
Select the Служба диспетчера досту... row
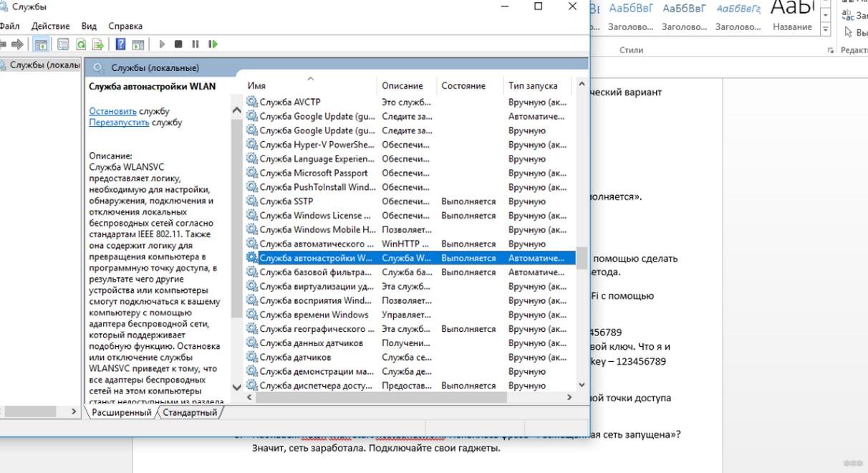coord(410,386)
